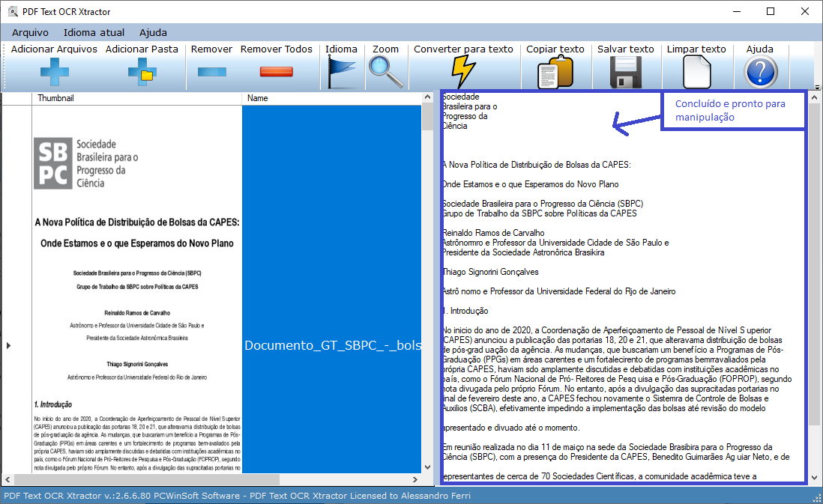Open Idioma via the flag icon
823x504 pixels.
coord(341,73)
